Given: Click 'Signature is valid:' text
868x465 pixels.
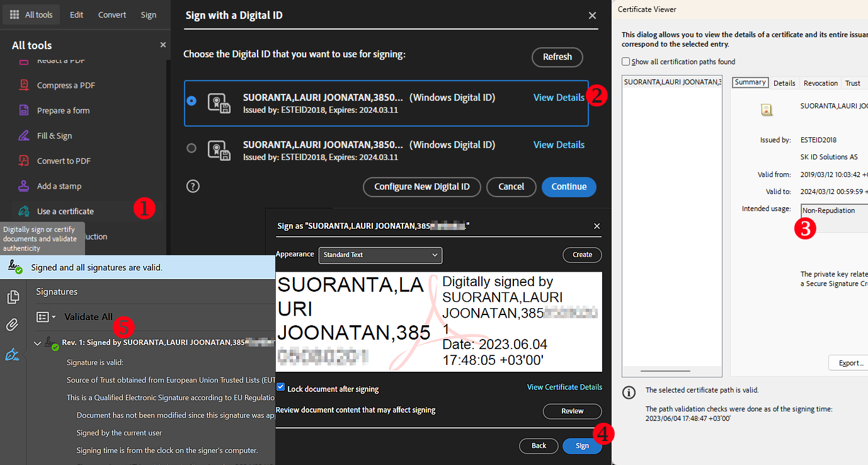Looking at the screenshot, I should click(95, 362).
